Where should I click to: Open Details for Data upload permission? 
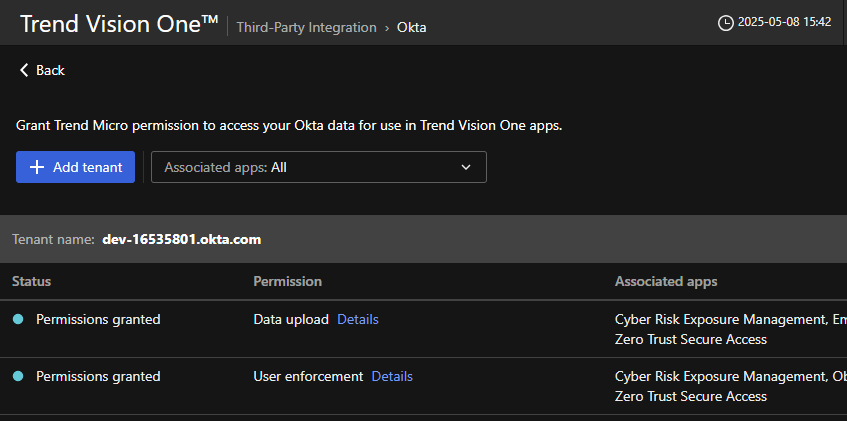357,319
